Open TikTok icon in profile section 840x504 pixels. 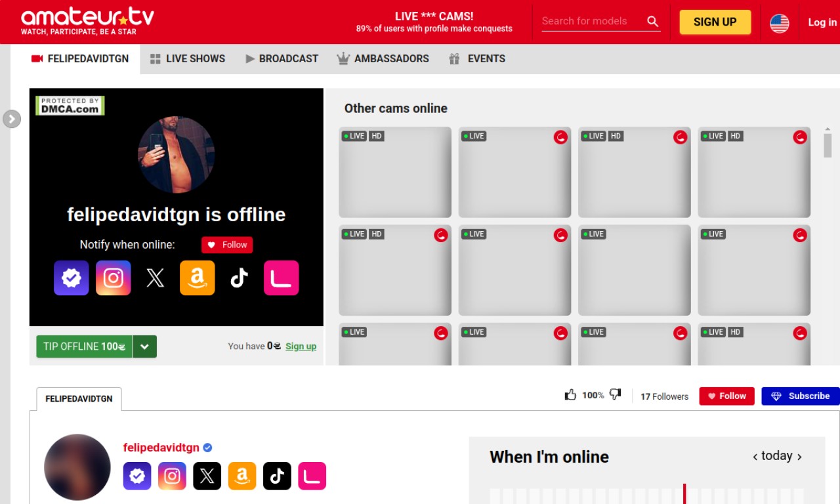[277, 476]
